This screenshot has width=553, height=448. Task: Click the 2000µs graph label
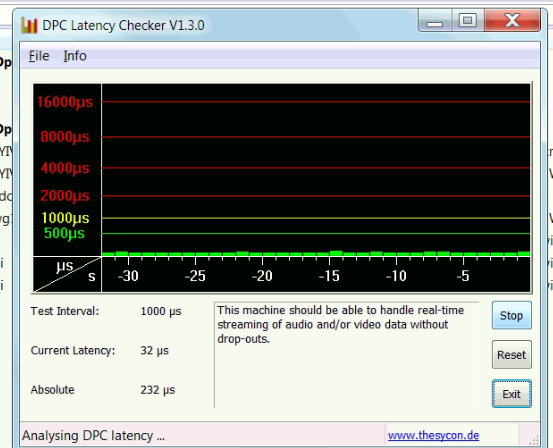65,195
